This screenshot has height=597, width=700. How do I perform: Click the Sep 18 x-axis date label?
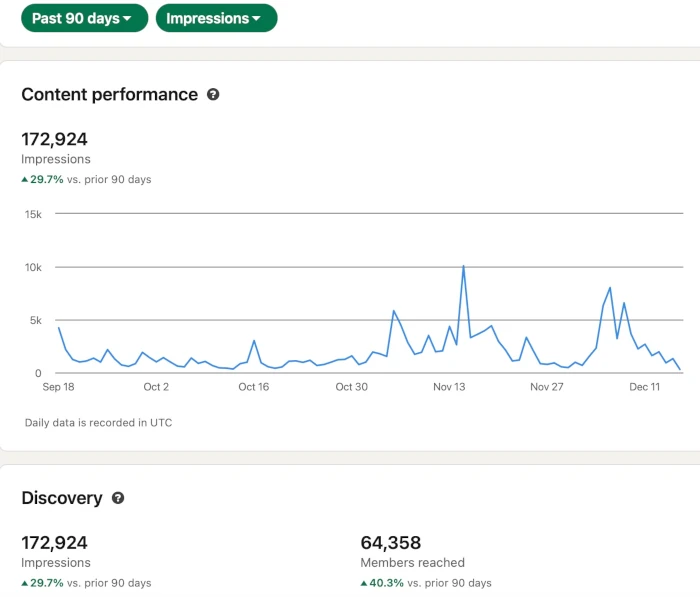(x=58, y=387)
